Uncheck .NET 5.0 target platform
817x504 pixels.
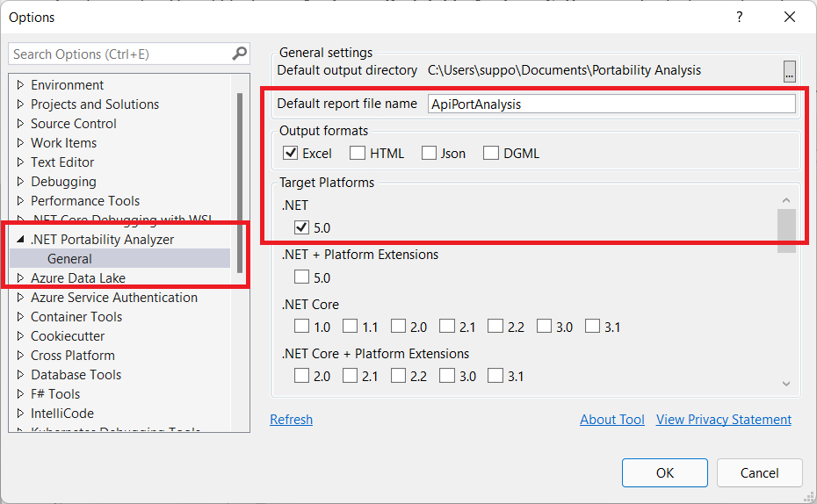coord(301,227)
